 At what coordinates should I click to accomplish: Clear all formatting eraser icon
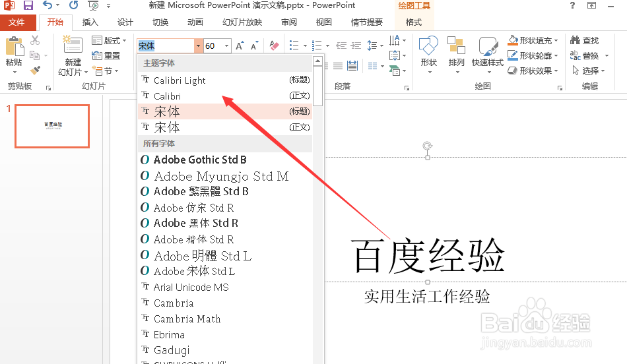(x=274, y=45)
